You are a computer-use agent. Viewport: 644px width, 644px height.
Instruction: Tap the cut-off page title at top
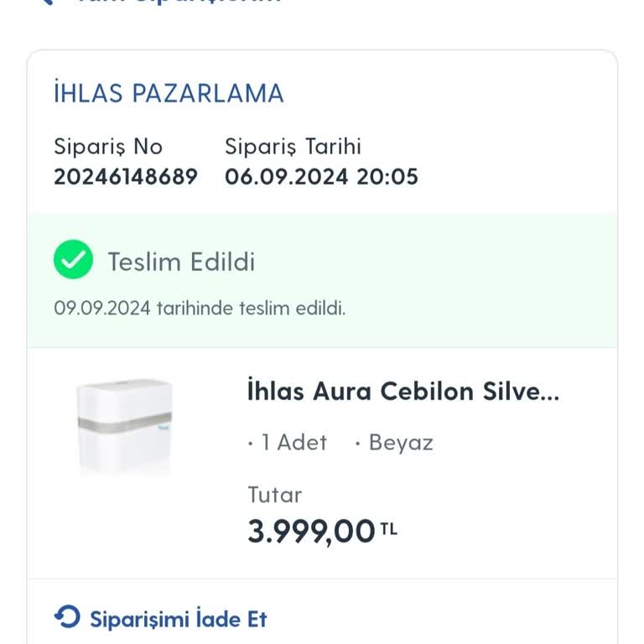tap(176, 3)
